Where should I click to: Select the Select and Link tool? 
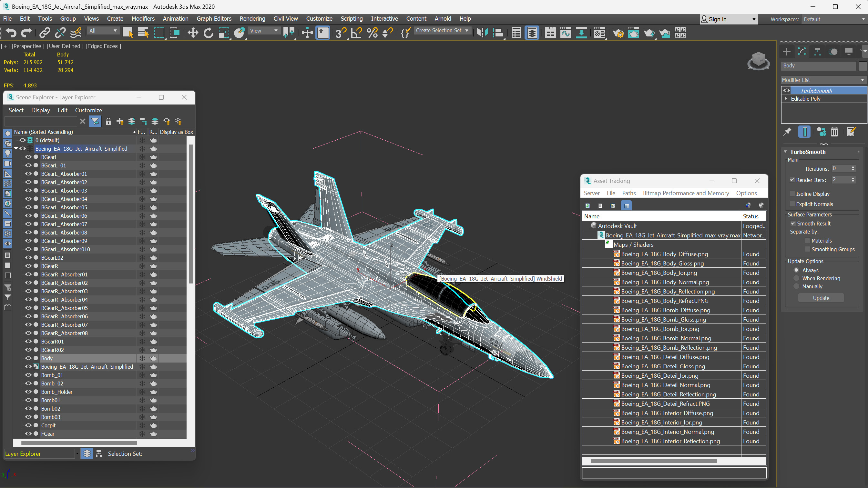45,33
